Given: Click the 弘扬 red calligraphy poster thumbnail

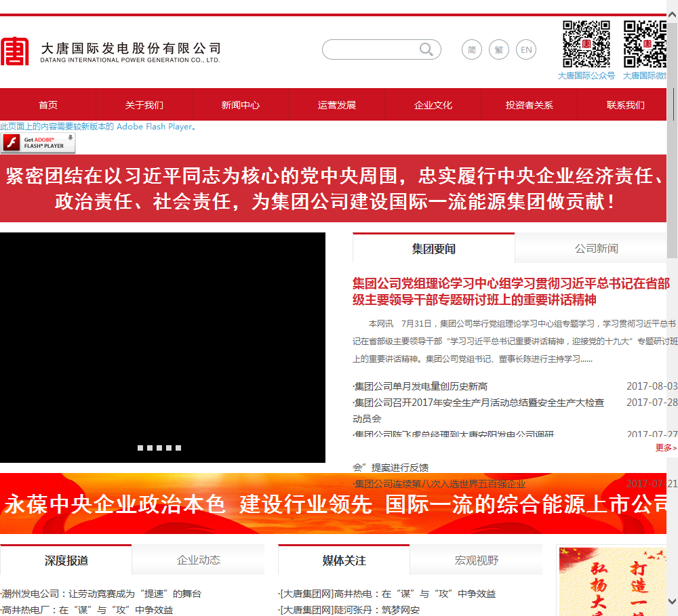Looking at the screenshot, I should coord(612,581).
